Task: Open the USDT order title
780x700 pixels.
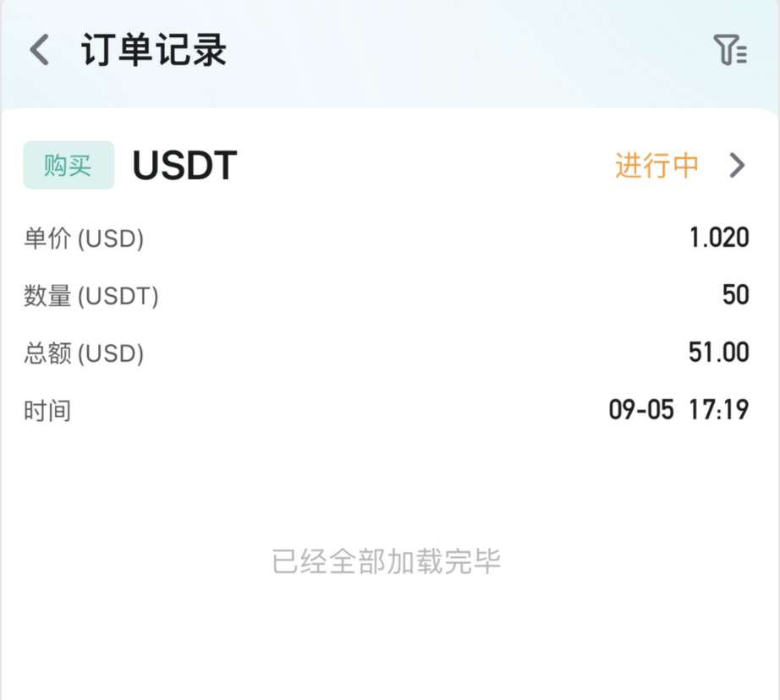Action: pyautogui.click(x=184, y=165)
